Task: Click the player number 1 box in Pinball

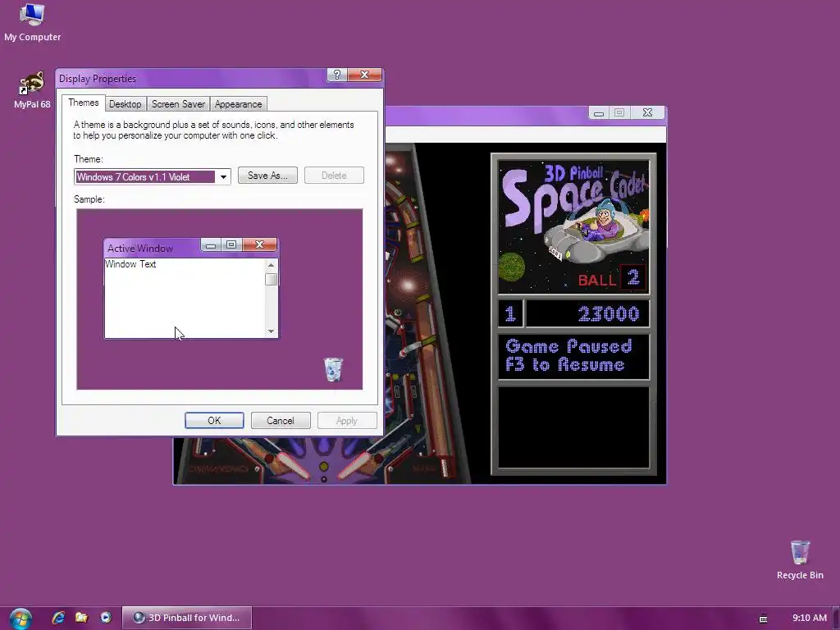Action: (510, 313)
